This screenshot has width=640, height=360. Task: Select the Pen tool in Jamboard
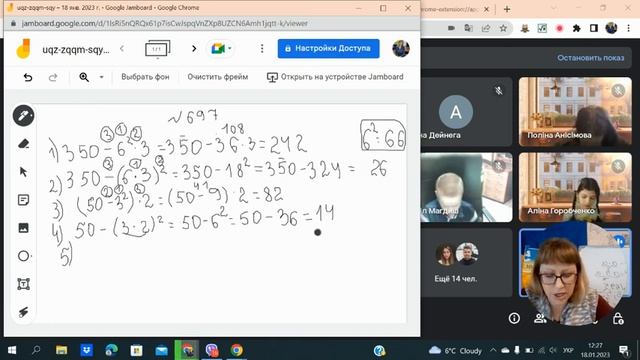23,116
